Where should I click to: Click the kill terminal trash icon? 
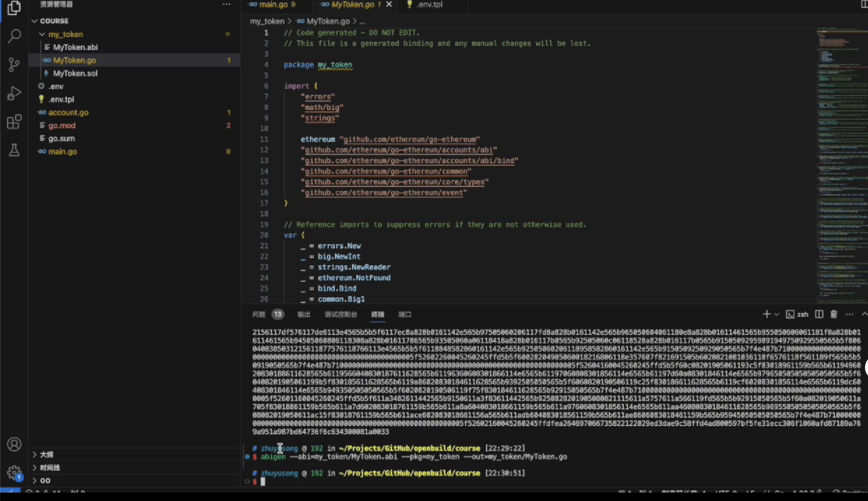coord(834,314)
